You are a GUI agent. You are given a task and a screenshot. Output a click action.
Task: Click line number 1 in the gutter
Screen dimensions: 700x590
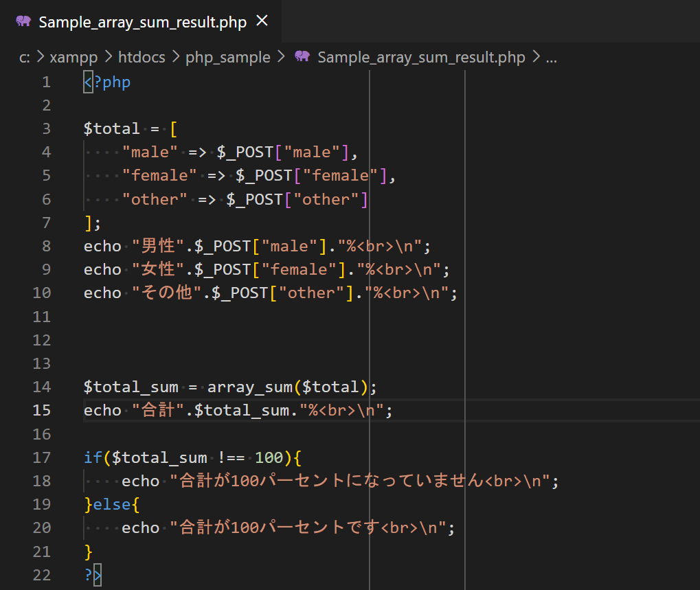click(x=47, y=82)
